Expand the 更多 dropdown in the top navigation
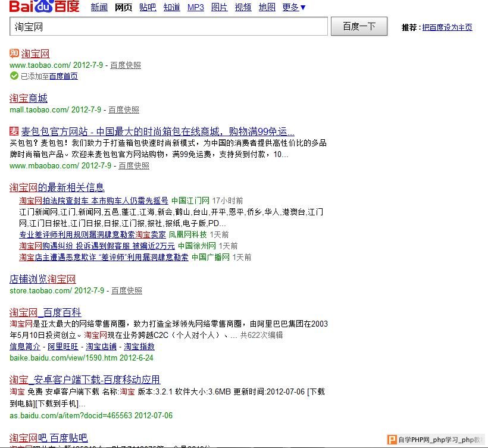 294,7
